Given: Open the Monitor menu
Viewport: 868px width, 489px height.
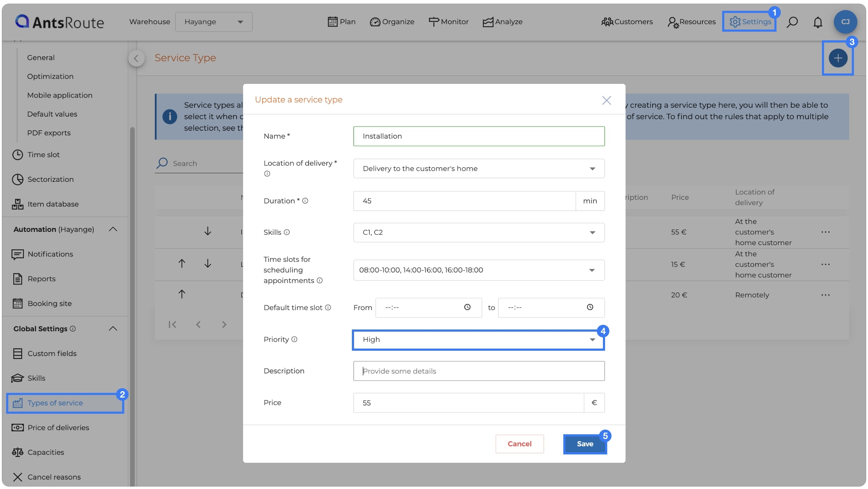Looking at the screenshot, I should tap(448, 22).
